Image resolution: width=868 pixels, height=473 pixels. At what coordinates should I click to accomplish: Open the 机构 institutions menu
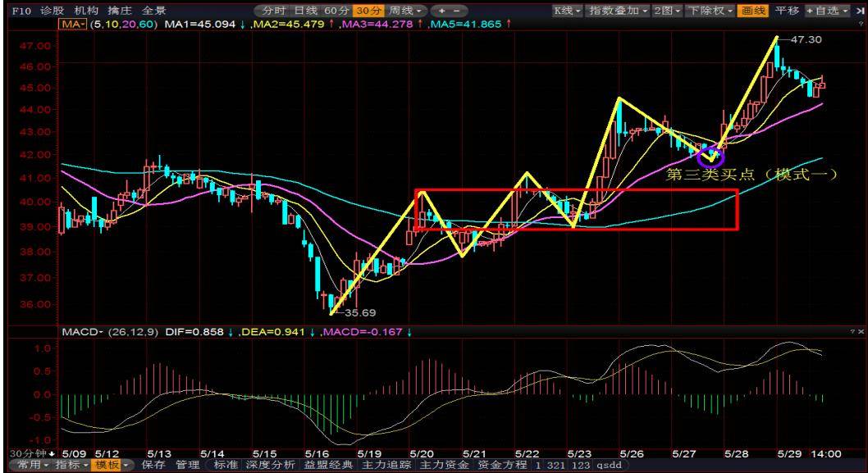point(86,11)
